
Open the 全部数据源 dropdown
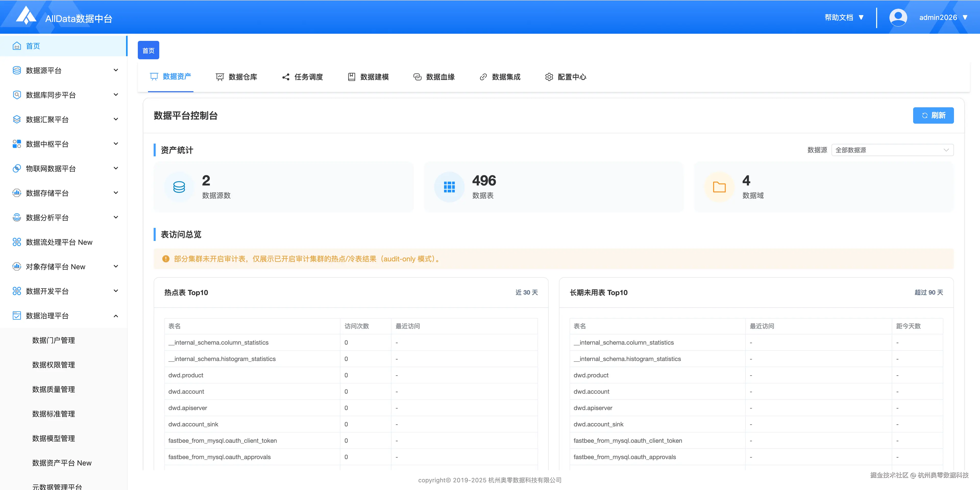892,150
